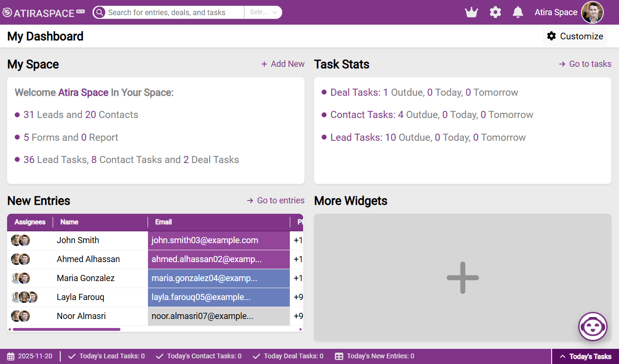Open the Select dropdown in the search bar
619x364 pixels.
(x=263, y=12)
